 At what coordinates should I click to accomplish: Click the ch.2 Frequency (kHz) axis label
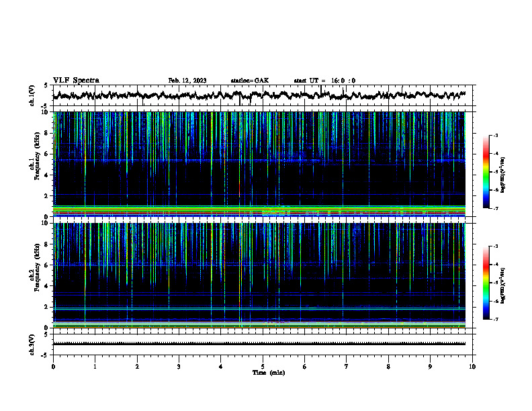37,267
